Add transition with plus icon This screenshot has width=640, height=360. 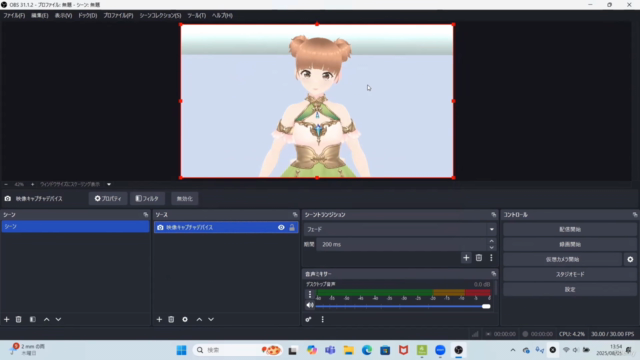(x=466, y=258)
